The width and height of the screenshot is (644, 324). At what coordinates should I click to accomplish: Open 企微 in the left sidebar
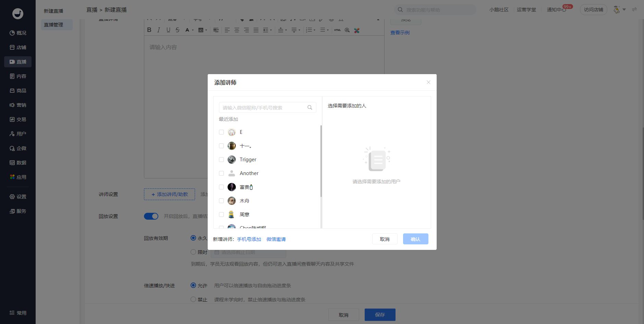pyautogui.click(x=18, y=148)
